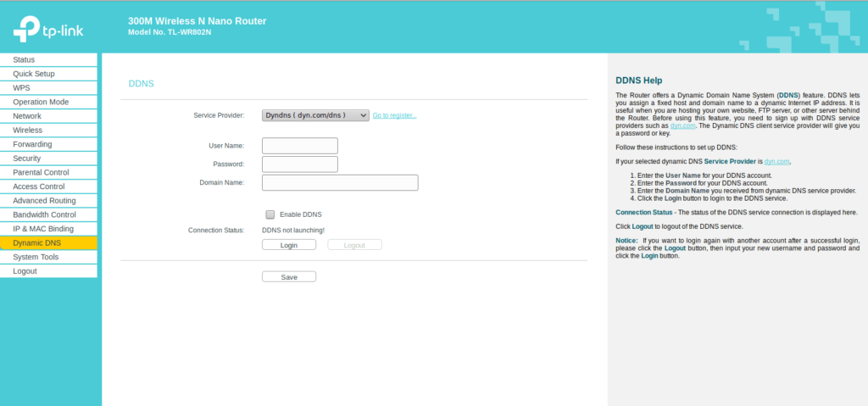Select Operation Mode from sidebar

click(x=41, y=102)
